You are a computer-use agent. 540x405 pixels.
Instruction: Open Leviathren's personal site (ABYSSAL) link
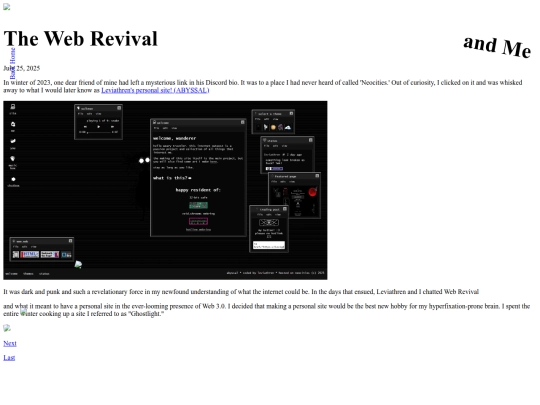pos(155,90)
